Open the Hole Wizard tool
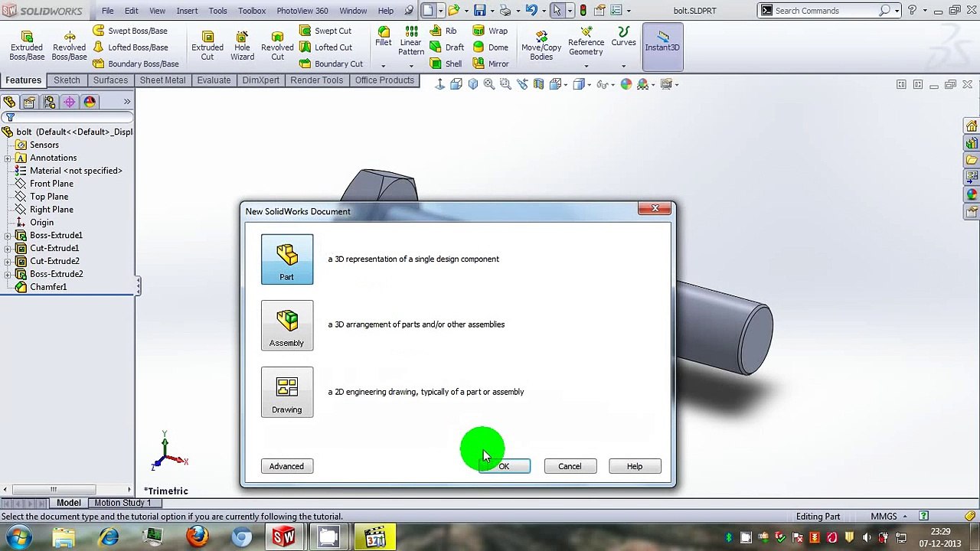The width and height of the screenshot is (980, 551). (x=242, y=46)
